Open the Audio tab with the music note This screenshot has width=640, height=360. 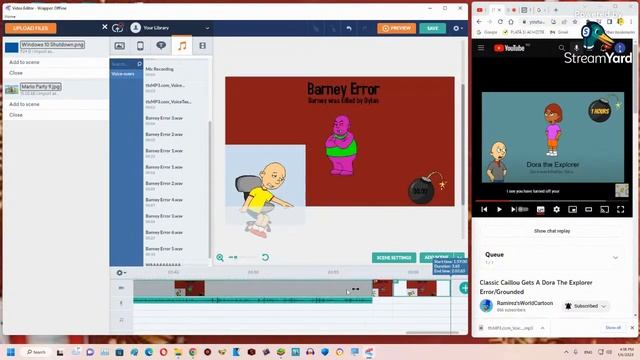[182, 46]
